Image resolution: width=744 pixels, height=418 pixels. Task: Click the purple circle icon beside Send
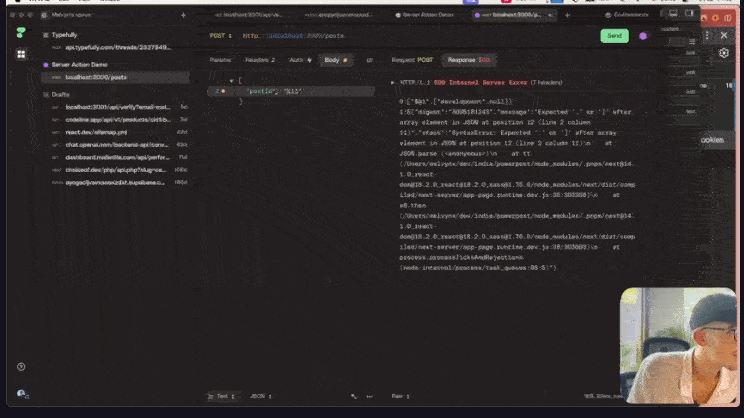643,36
